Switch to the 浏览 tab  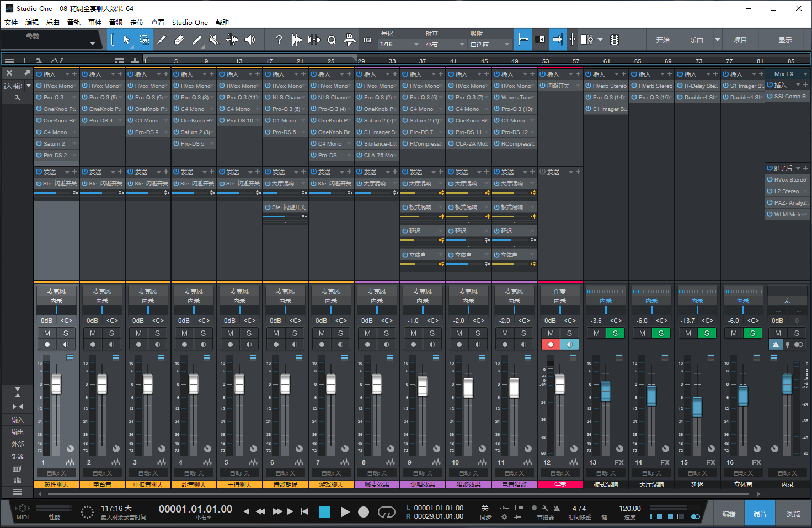(x=793, y=513)
